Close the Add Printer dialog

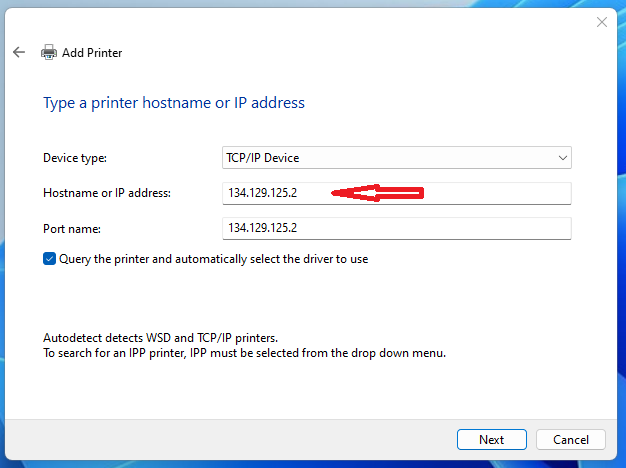tap(602, 21)
